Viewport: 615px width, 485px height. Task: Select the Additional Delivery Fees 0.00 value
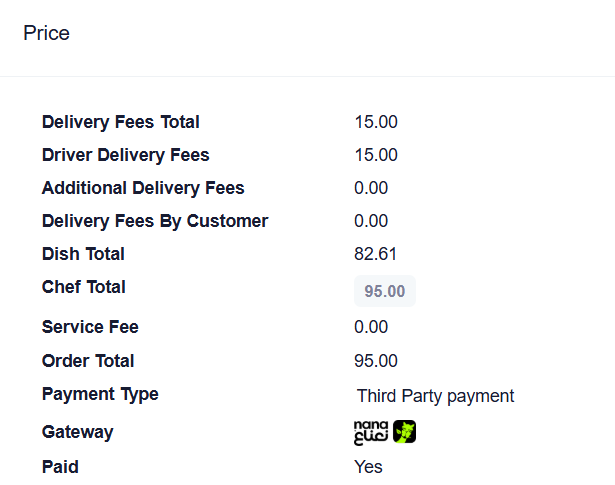(x=371, y=188)
